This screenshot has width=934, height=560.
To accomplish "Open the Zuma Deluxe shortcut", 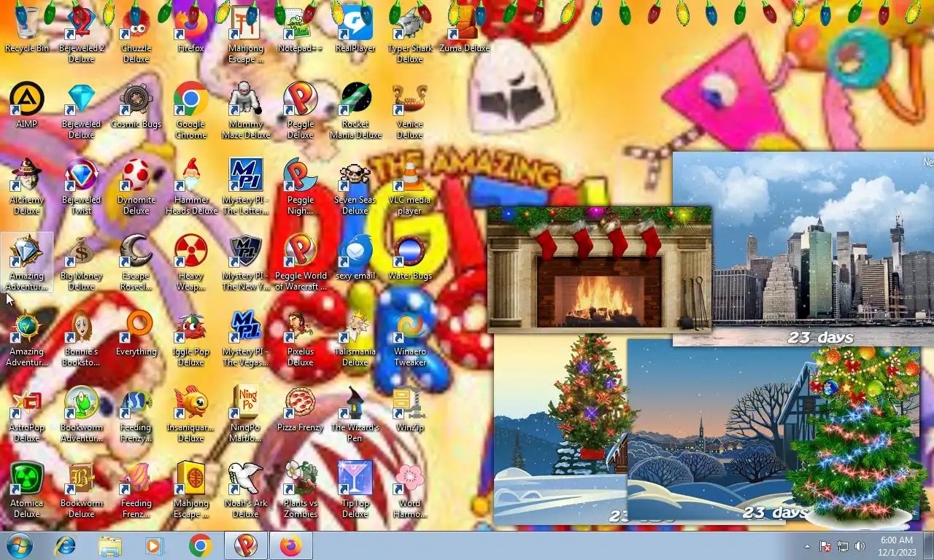I will coord(464,29).
